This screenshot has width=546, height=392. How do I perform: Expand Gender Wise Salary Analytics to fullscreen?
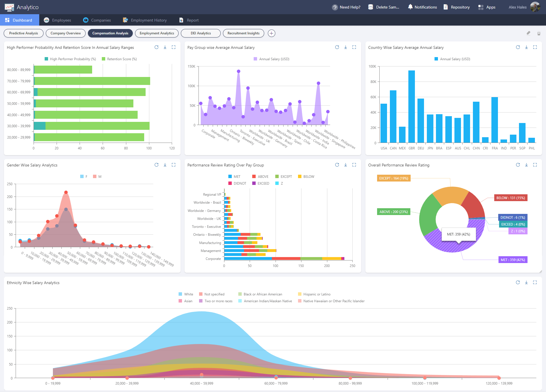[173, 165]
